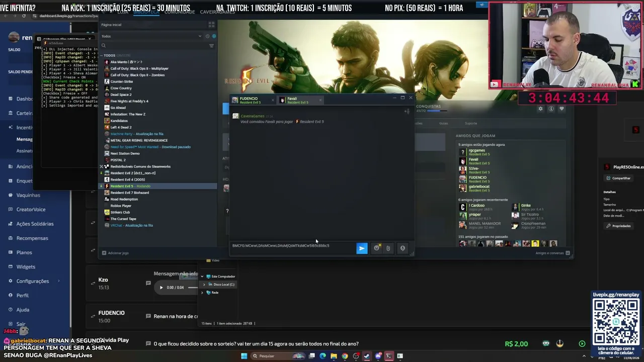The image size is (644, 362).
Task: Click the Steam library search field
Action: click(x=153, y=46)
